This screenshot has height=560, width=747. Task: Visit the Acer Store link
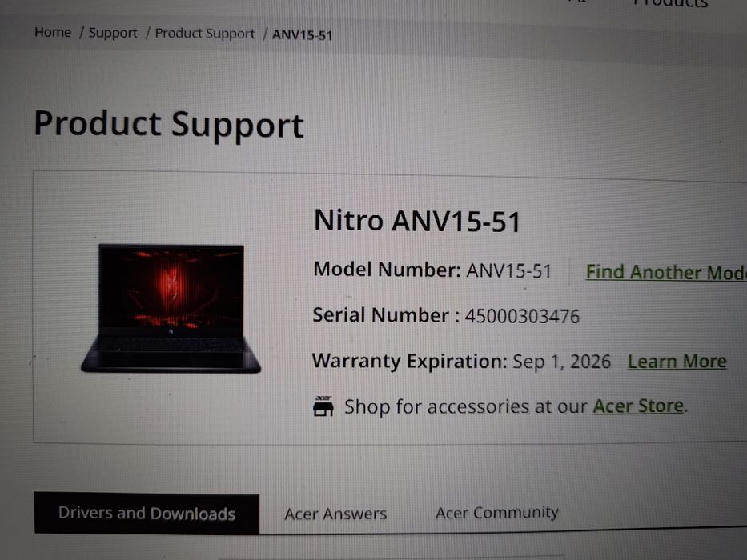click(x=638, y=406)
